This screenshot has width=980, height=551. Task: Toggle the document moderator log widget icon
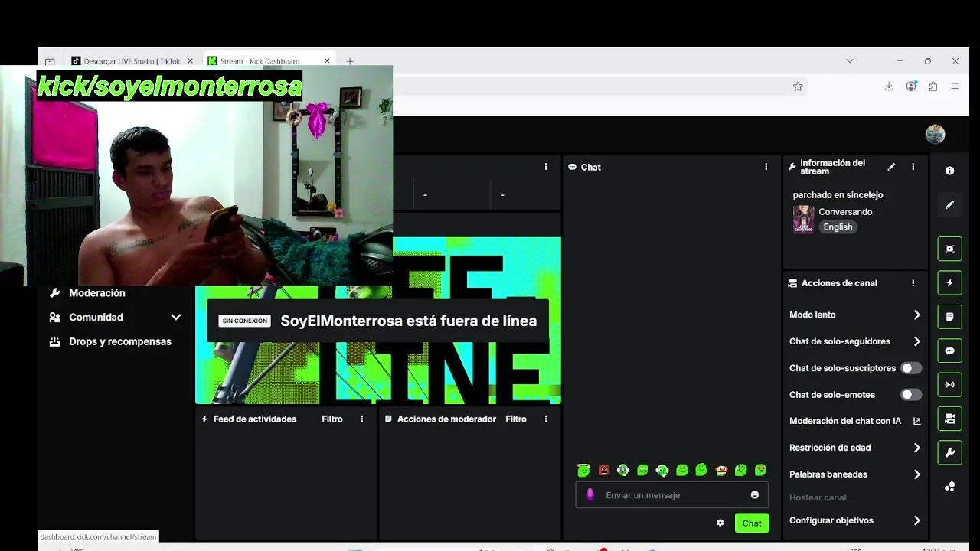[949, 317]
